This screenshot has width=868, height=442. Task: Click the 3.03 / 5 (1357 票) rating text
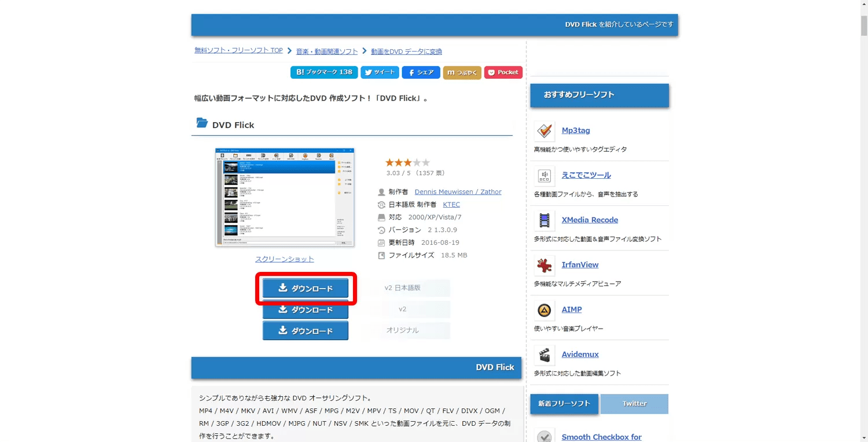point(415,173)
